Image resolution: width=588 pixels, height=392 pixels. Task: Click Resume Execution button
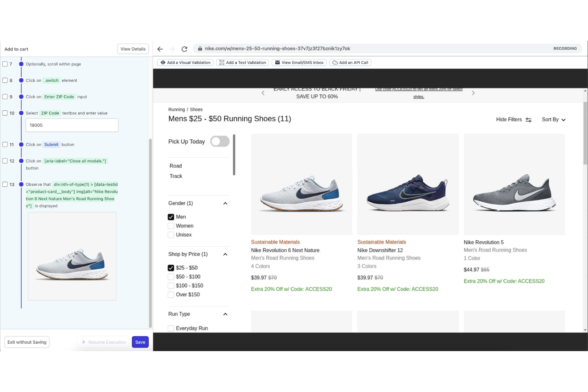tap(104, 342)
